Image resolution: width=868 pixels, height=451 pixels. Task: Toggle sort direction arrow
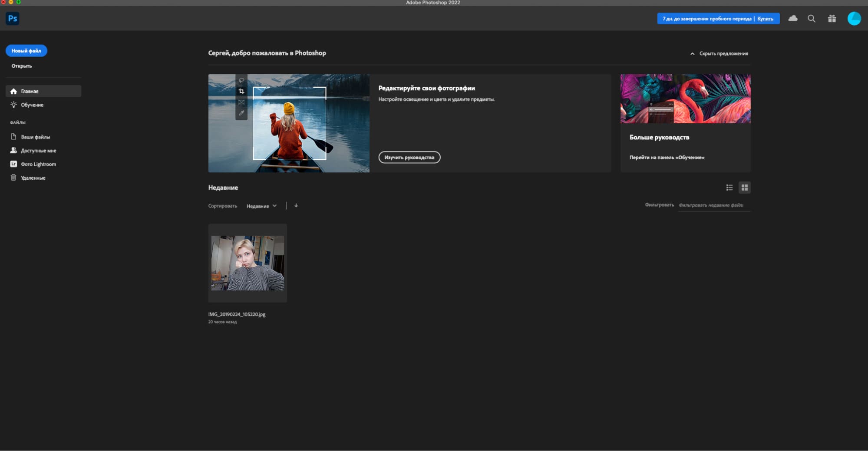tap(296, 206)
